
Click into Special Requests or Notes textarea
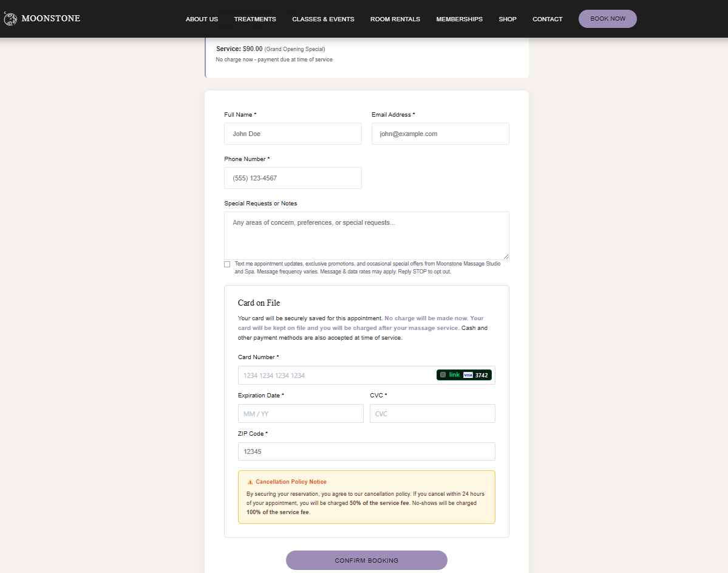pyautogui.click(x=366, y=236)
